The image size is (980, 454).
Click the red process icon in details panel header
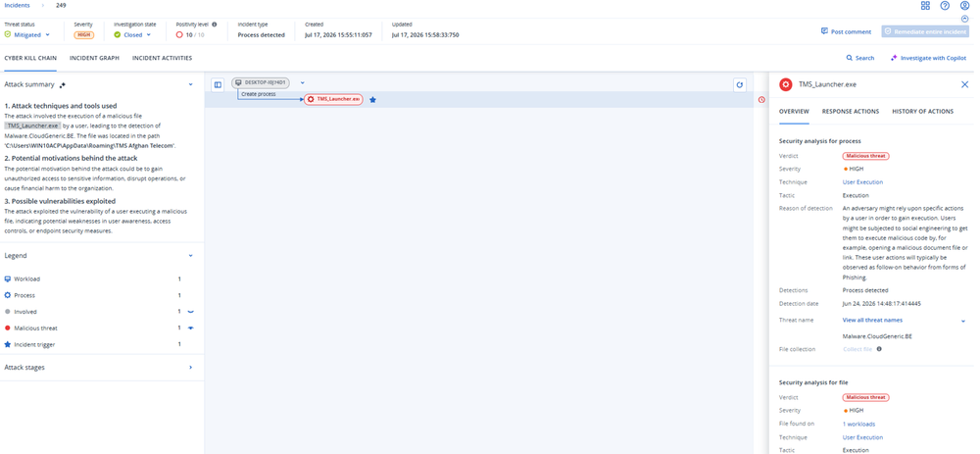click(786, 84)
